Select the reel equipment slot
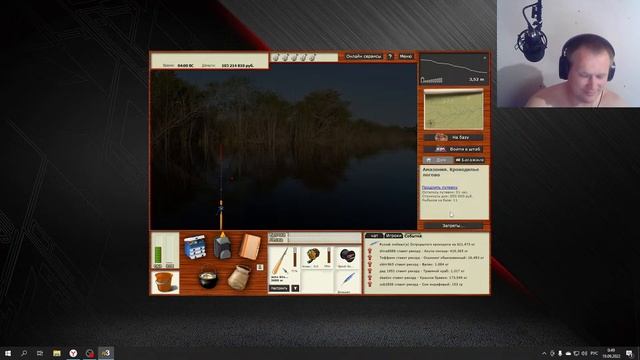The image size is (640, 360). [313, 256]
